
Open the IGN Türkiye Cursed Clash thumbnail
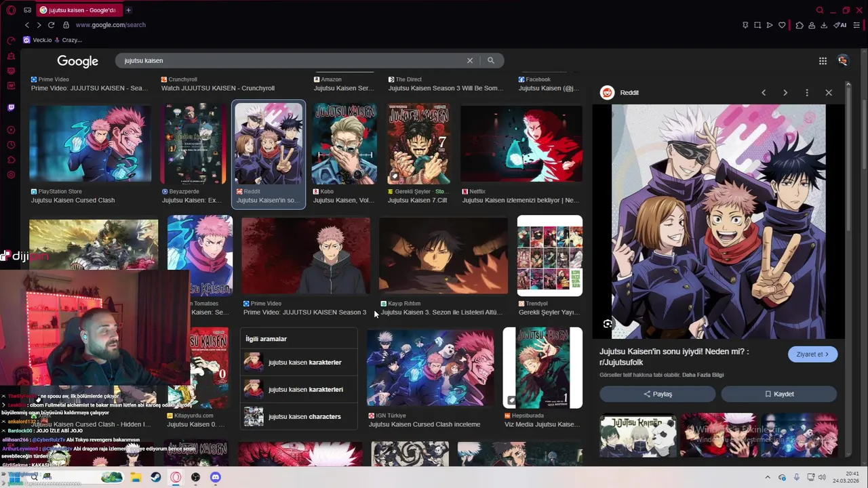pyautogui.click(x=431, y=368)
